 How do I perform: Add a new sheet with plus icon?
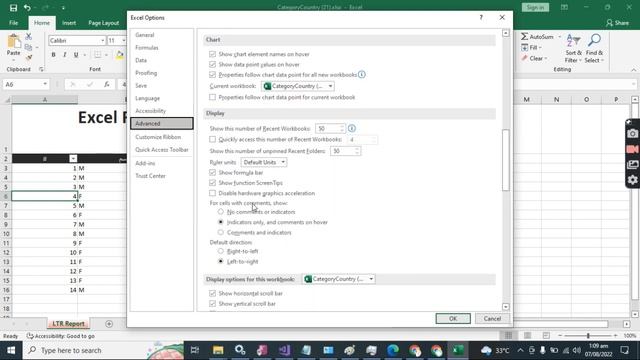(x=109, y=324)
